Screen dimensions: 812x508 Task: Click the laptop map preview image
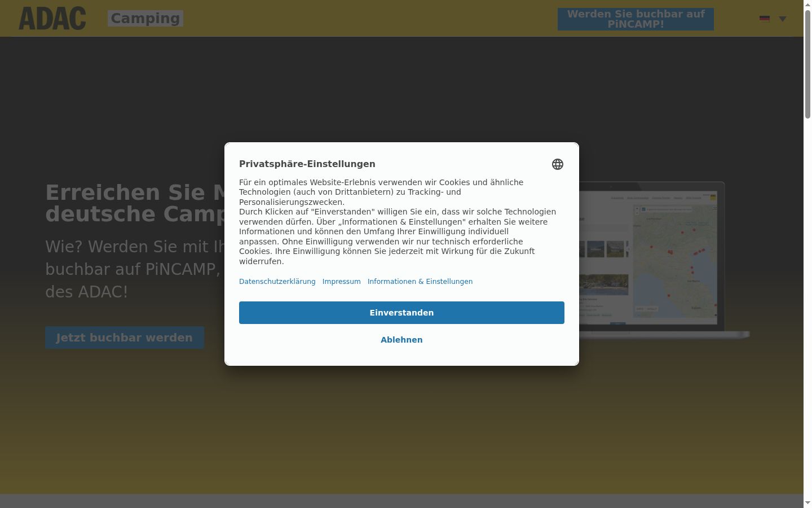(x=663, y=260)
